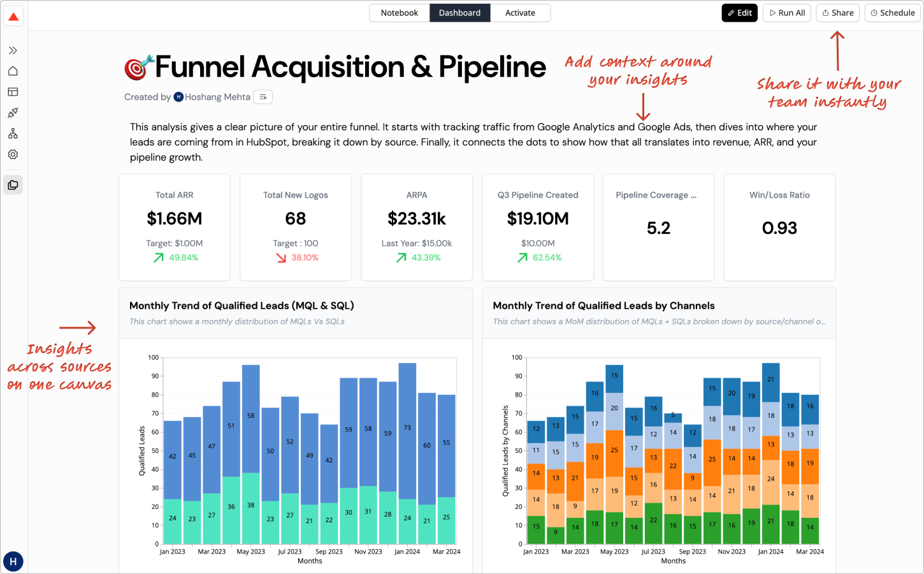Open the Schedule button
The height and width of the screenshot is (574, 924).
[x=892, y=13]
